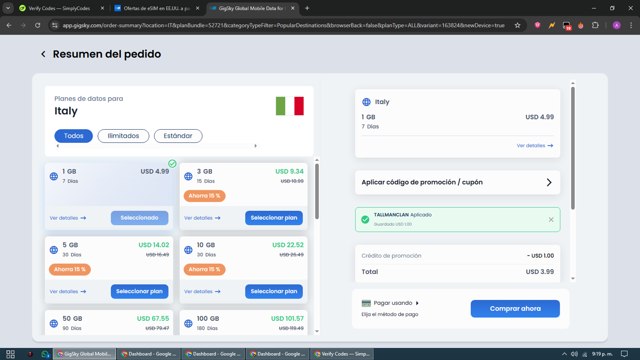Click the plan list scrollbar thumb
This screenshot has width=640, height=360.
coord(317,191)
